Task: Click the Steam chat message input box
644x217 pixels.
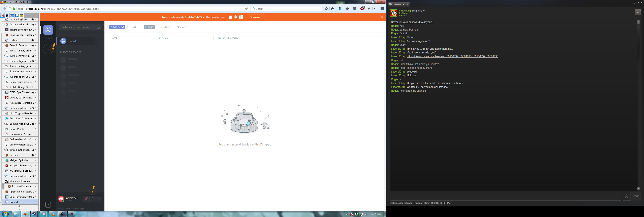Action: (505, 196)
